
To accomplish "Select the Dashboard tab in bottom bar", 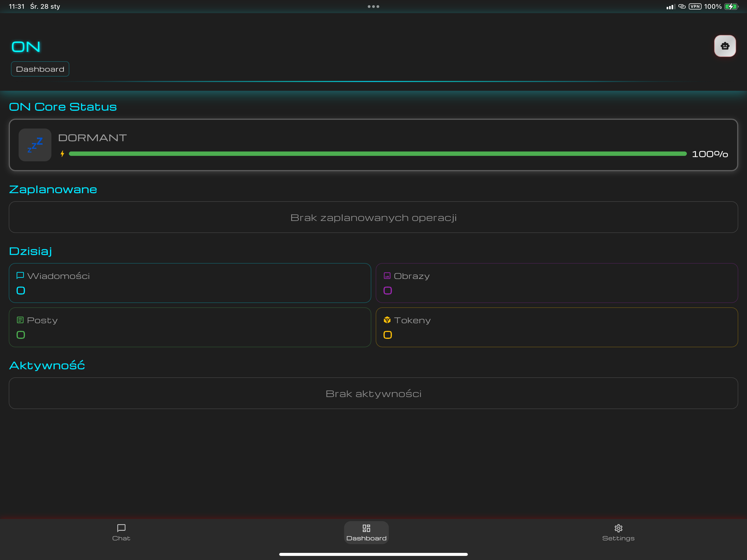I will pyautogui.click(x=366, y=533).
